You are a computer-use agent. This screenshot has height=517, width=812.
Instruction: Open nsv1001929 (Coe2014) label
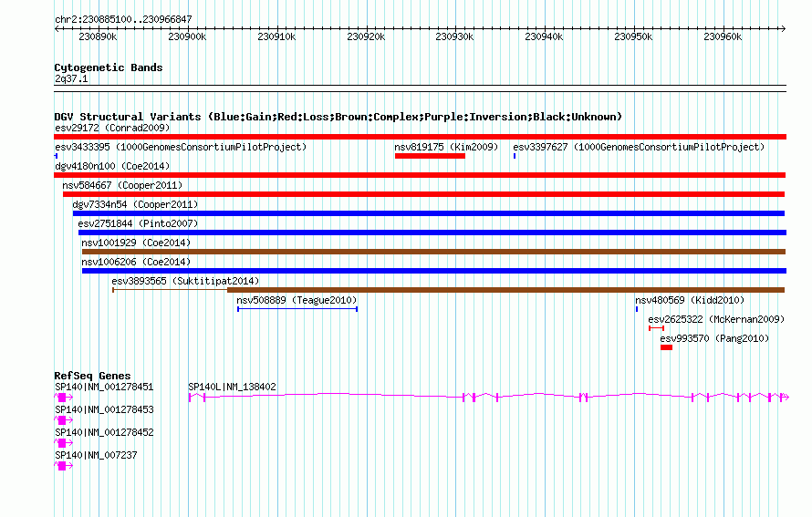coord(136,243)
